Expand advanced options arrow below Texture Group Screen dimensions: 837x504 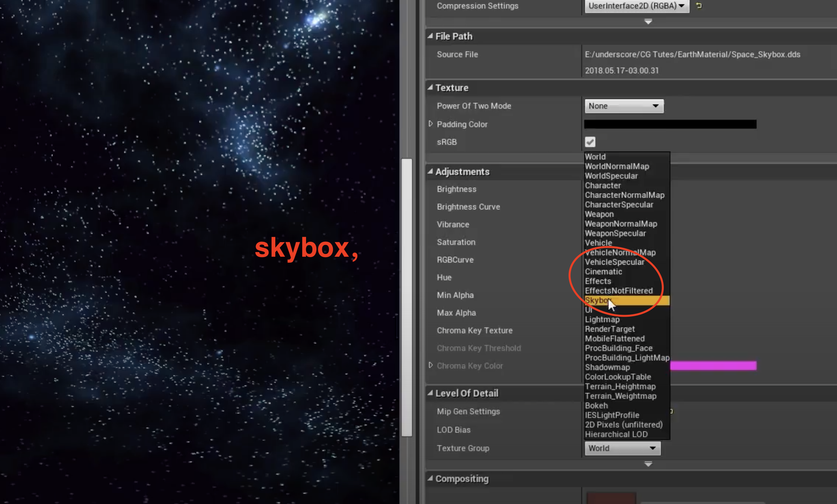tap(648, 464)
